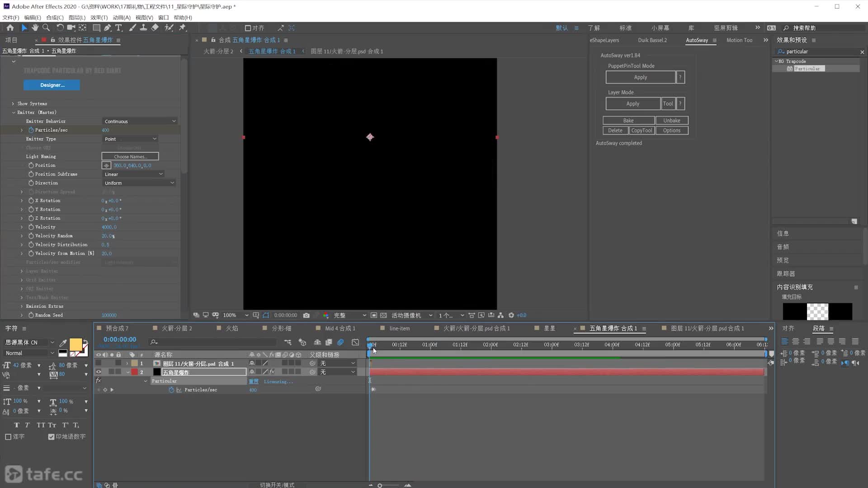Image resolution: width=868 pixels, height=488 pixels.
Task: Toggle mask and shape path visibility icon
Action: [266, 315]
